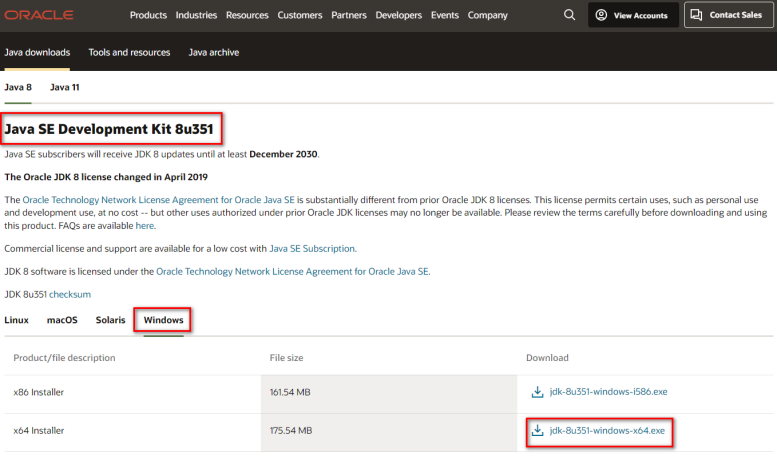Choose the Windows platform tab

(x=163, y=320)
